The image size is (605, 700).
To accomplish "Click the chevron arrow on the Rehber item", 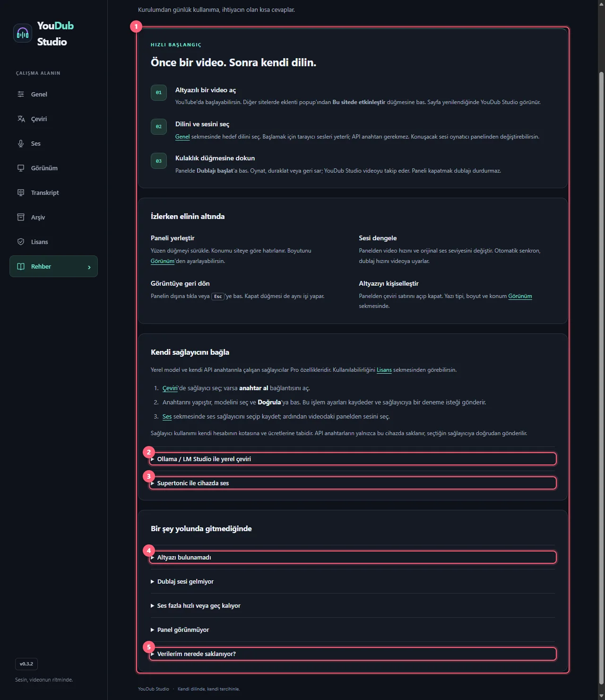I will [89, 267].
